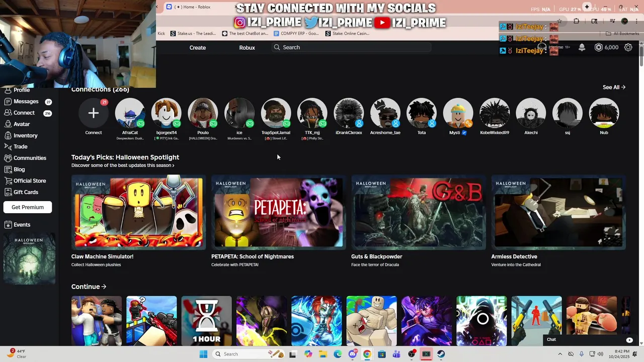This screenshot has width=644, height=362.
Task: Launch Discord from the taskbar
Action: tap(353, 354)
